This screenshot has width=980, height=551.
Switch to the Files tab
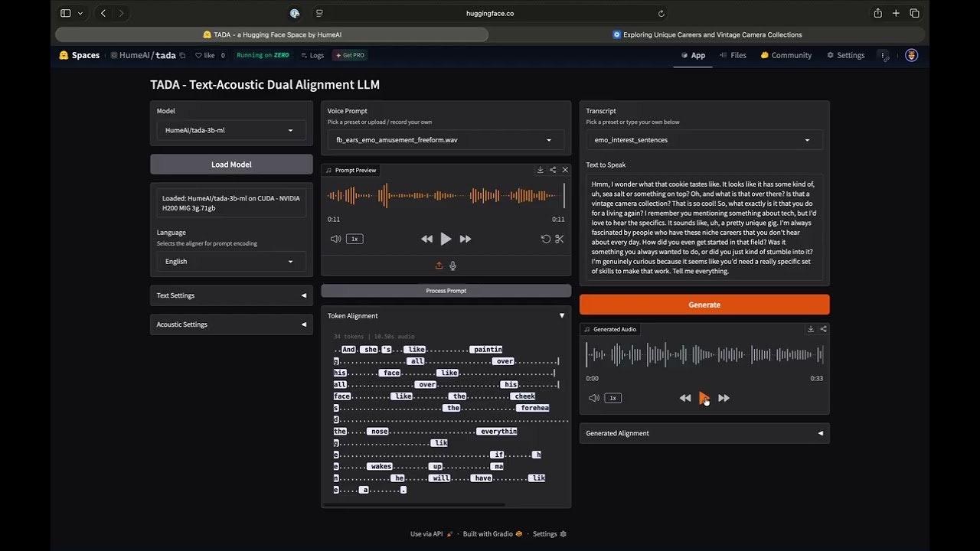click(732, 55)
